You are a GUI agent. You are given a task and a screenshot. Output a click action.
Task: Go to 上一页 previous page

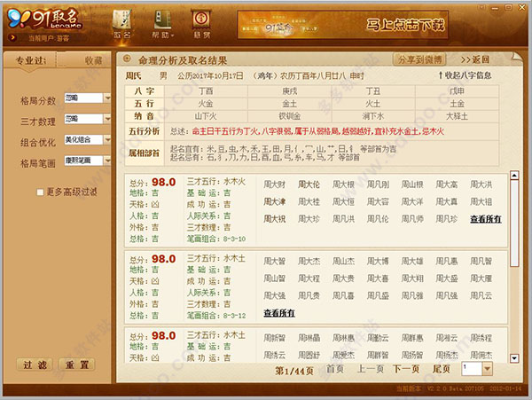(x=371, y=369)
